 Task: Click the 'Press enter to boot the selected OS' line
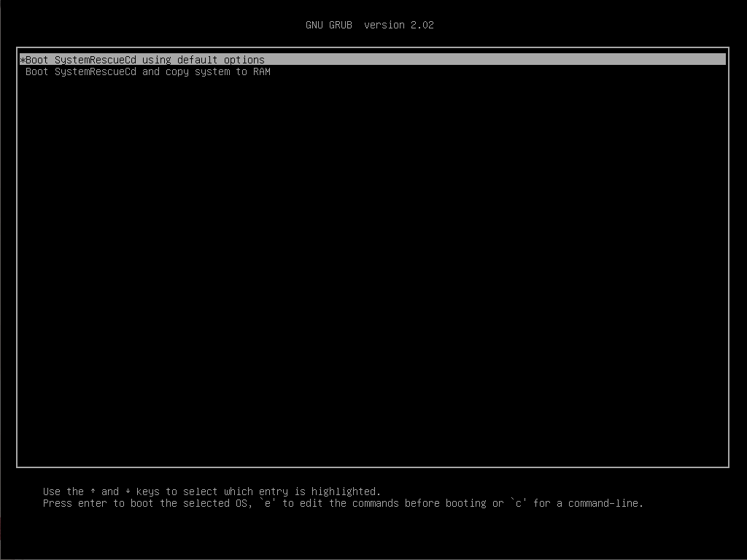tap(343, 503)
